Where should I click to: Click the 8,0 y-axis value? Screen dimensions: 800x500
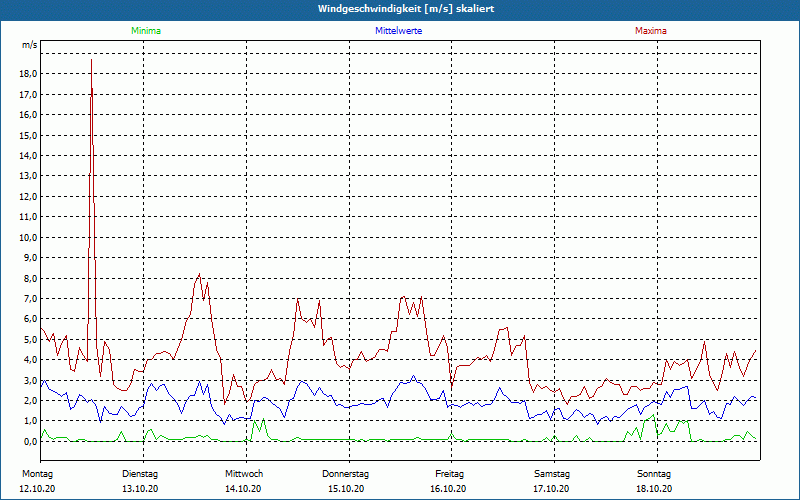tap(30, 278)
